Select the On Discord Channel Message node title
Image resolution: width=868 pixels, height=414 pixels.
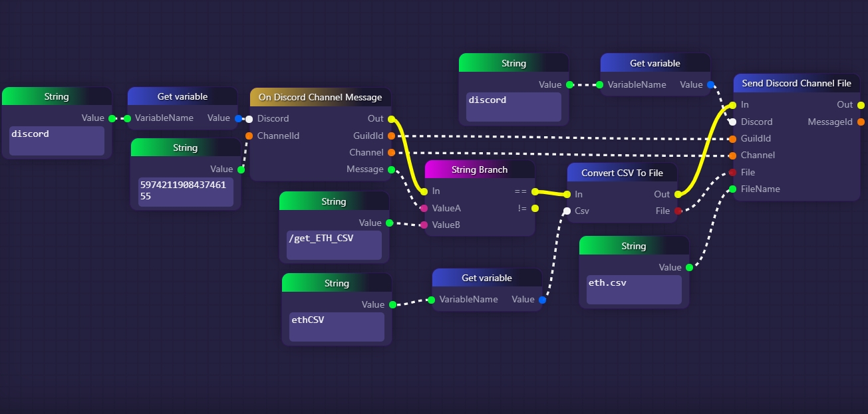coord(321,97)
